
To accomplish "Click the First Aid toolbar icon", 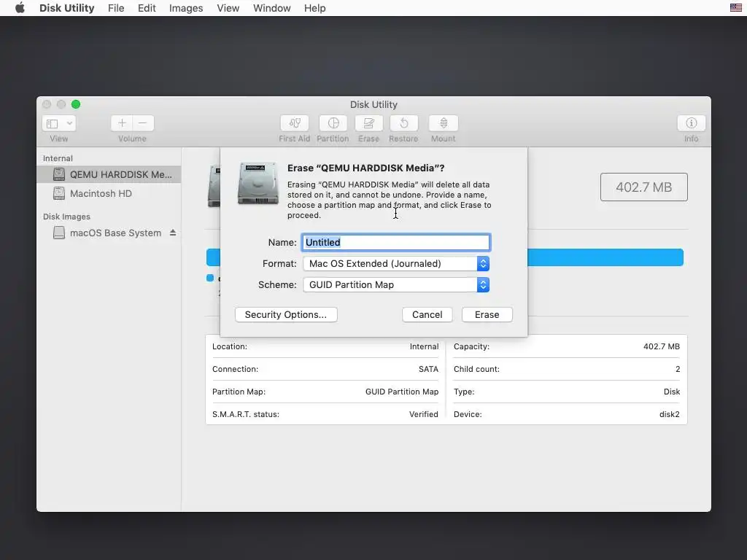I will (x=295, y=123).
